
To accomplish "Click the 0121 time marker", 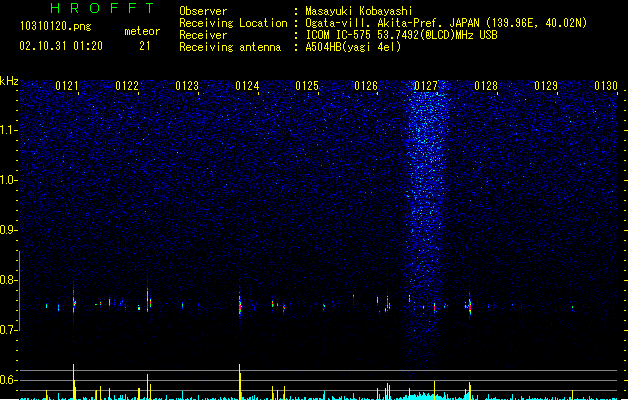I will (67, 86).
